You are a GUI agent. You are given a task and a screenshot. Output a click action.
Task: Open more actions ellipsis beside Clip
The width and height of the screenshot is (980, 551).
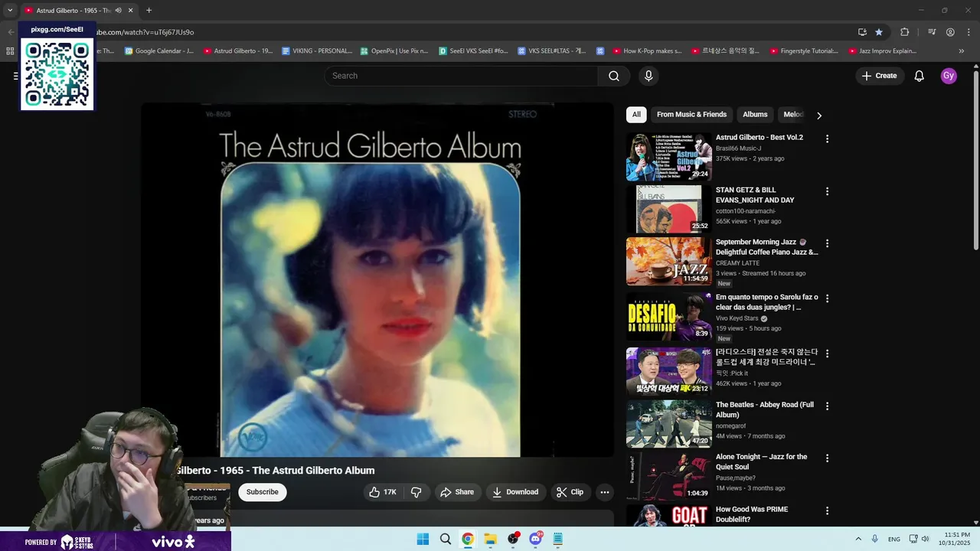click(605, 492)
